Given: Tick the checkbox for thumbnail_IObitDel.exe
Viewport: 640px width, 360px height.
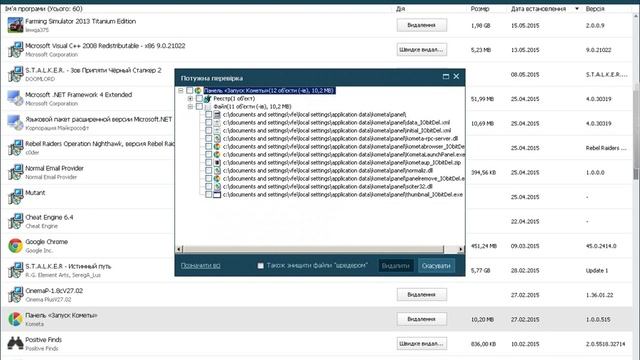Looking at the screenshot, I should 209,195.
